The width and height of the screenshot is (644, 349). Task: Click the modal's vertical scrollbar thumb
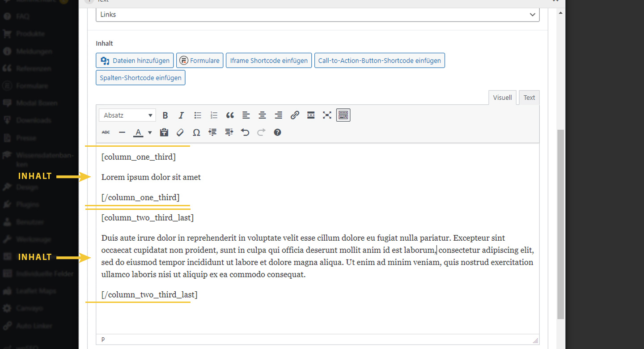[560, 224]
